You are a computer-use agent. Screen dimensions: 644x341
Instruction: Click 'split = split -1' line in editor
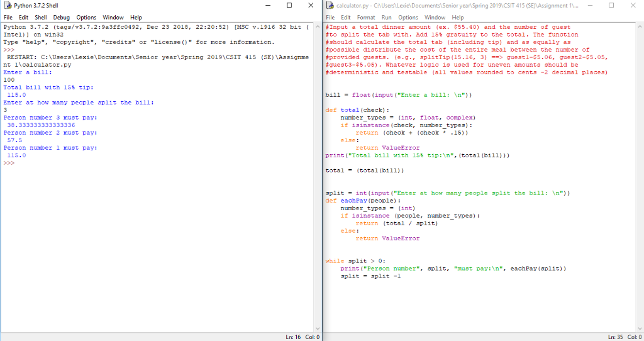coord(370,276)
